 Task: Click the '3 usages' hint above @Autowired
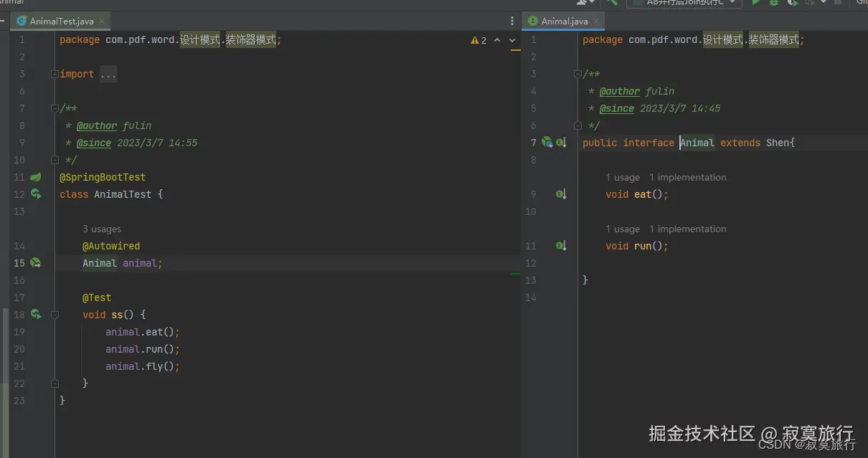coord(102,229)
